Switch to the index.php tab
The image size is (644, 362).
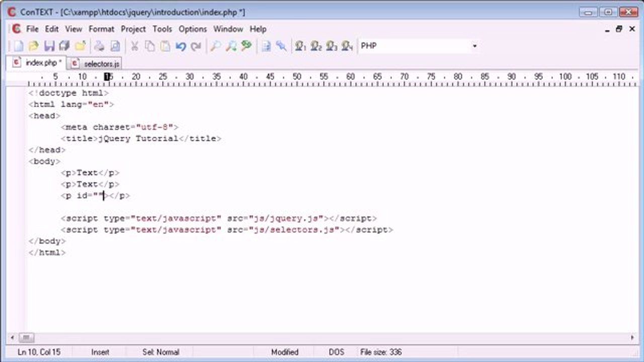(x=38, y=63)
